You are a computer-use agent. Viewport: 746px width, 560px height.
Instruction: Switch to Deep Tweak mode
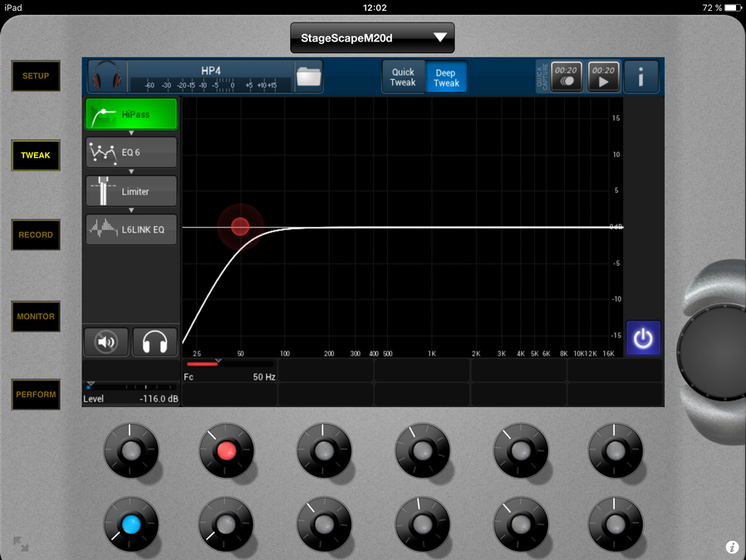coord(446,77)
